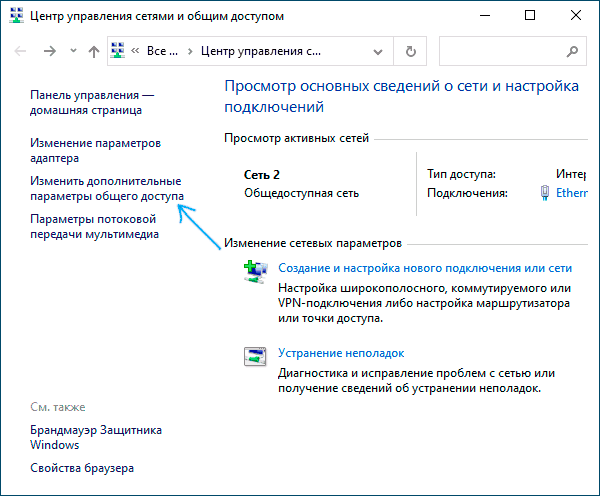The image size is (600, 496).
Task: Minimize the network center window
Action: (x=485, y=15)
